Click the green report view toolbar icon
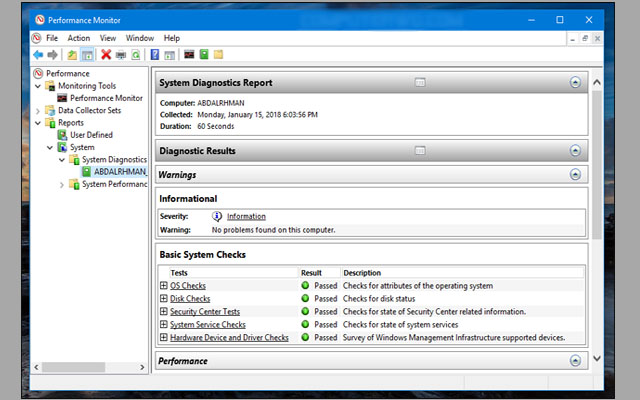Screen dimensions: 640x400 pyautogui.click(x=204, y=54)
